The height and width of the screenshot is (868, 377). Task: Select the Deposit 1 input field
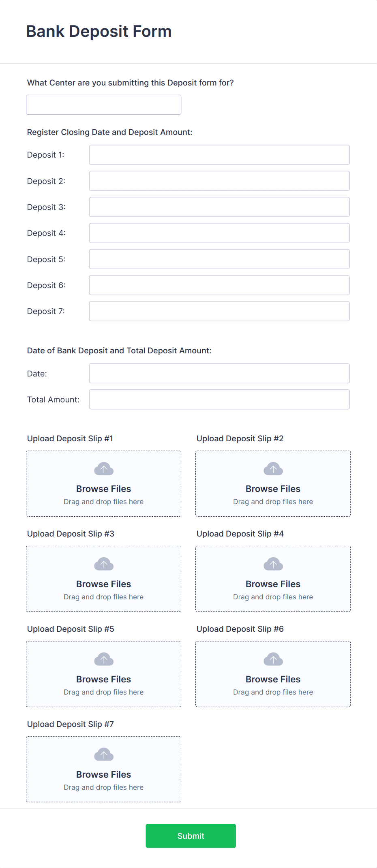click(x=219, y=154)
